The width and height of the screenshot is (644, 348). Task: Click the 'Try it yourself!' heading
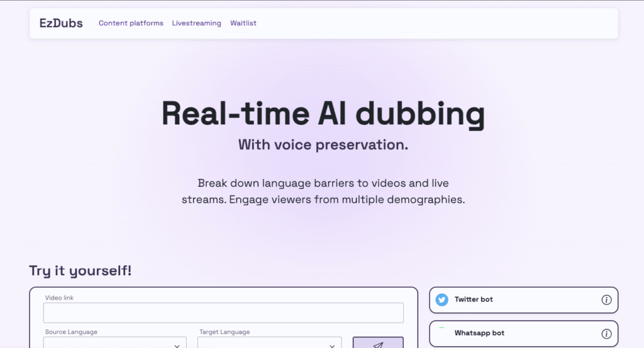[x=80, y=271]
